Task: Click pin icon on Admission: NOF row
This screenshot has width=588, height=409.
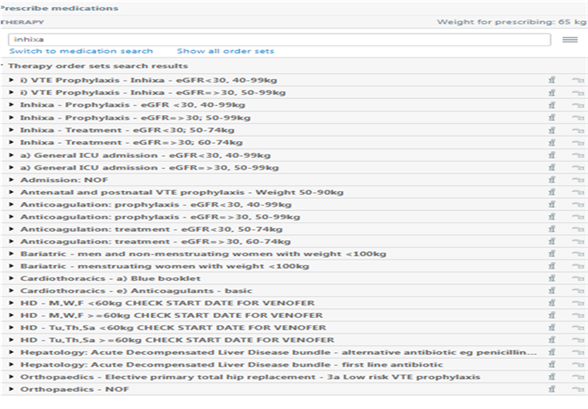Action: coord(552,180)
